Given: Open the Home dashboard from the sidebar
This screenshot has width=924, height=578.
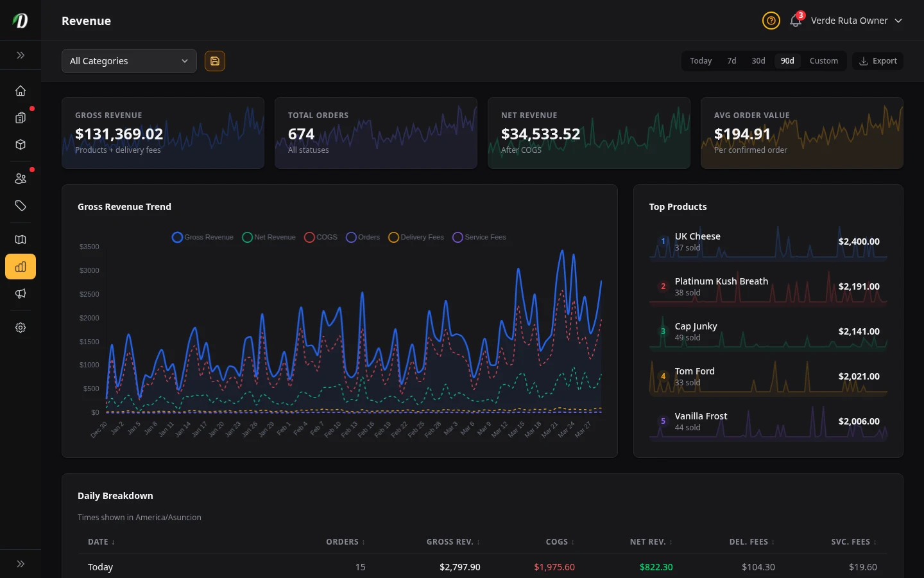Looking at the screenshot, I should [21, 91].
